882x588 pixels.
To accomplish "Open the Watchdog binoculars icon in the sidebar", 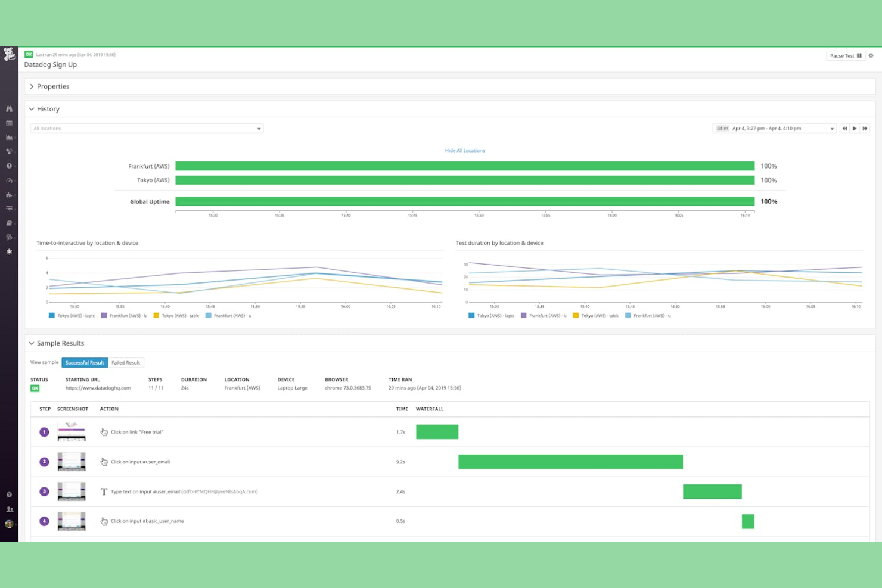I will point(9,109).
